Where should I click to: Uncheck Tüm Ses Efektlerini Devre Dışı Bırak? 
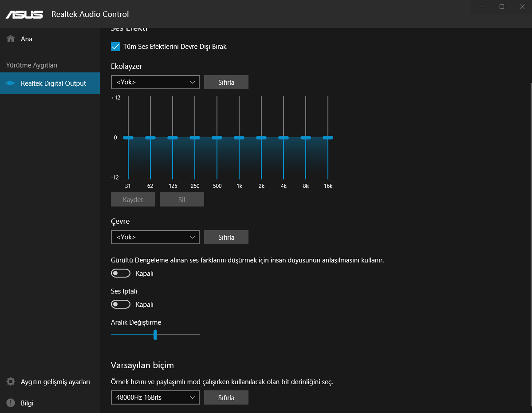click(115, 47)
